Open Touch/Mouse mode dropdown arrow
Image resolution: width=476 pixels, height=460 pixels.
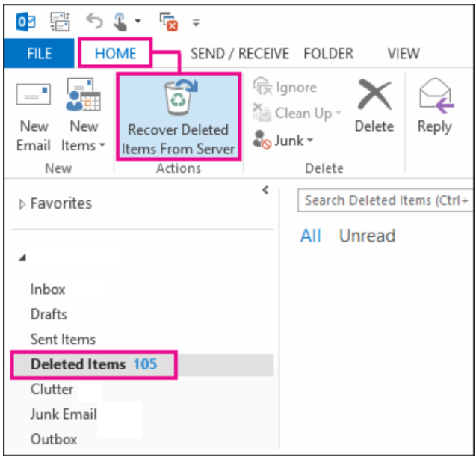pos(137,21)
